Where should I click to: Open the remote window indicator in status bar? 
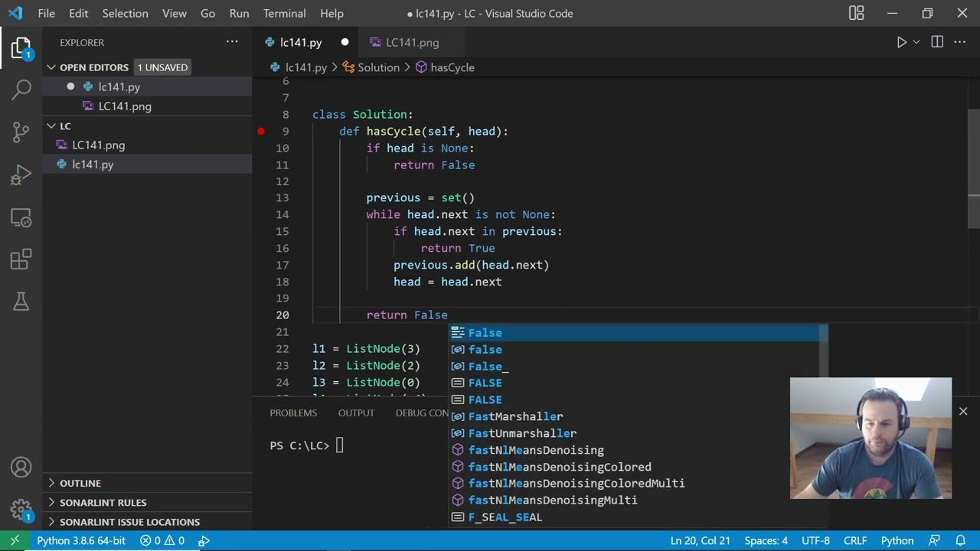(15, 540)
